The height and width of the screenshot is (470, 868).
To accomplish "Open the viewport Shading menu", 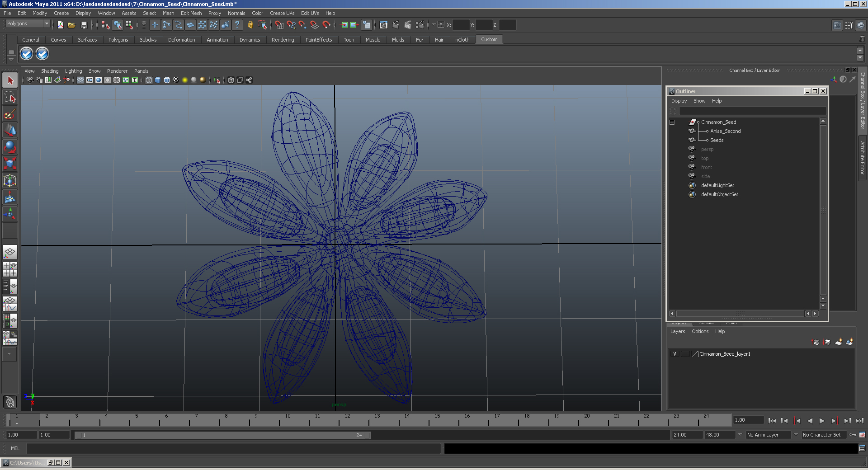I will pyautogui.click(x=50, y=71).
